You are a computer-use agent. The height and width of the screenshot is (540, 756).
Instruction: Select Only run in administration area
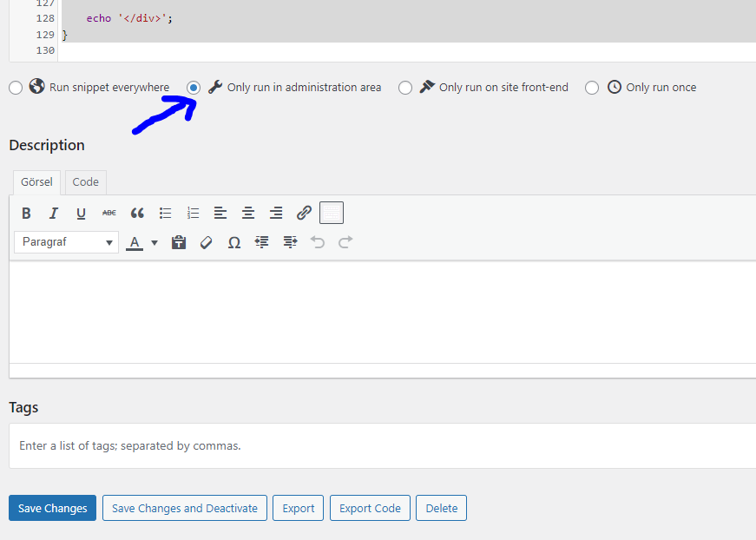(194, 88)
